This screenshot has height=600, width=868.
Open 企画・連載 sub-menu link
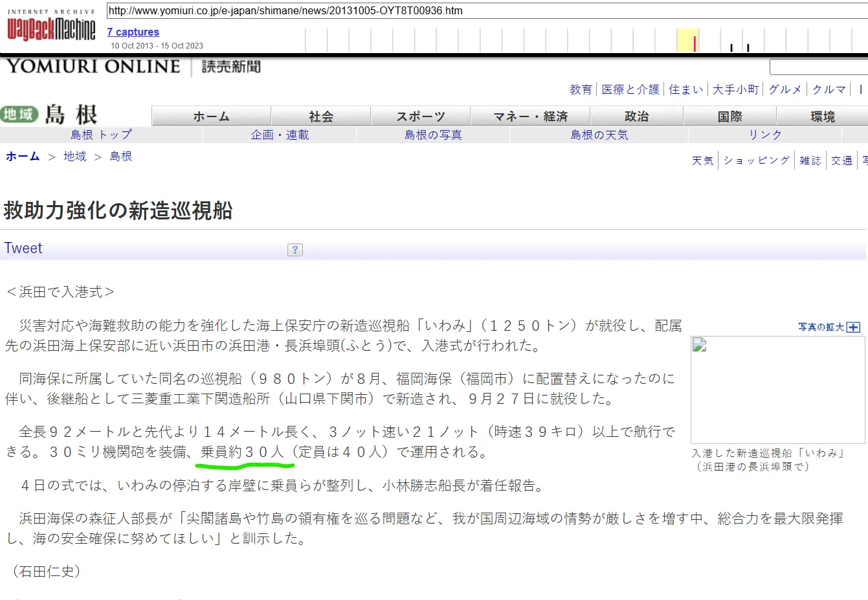point(280,135)
